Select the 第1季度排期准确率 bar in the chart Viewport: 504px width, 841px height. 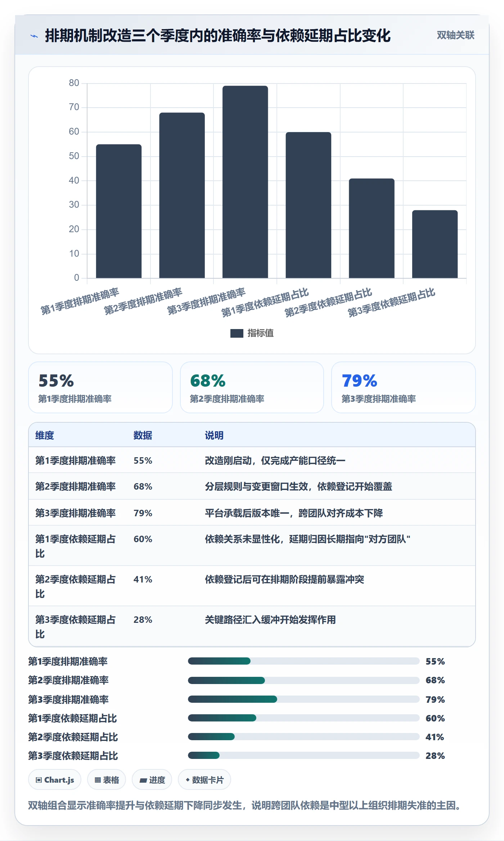coord(119,211)
